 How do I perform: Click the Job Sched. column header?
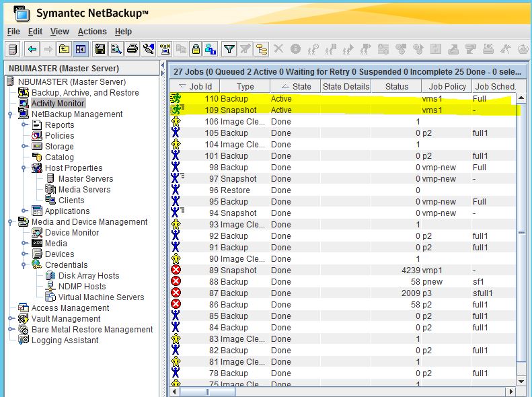point(495,87)
